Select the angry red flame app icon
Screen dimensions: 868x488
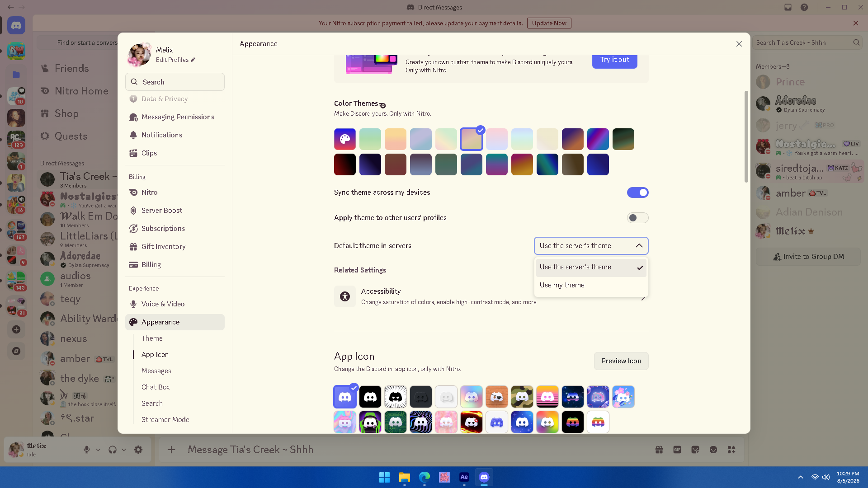[x=472, y=422]
